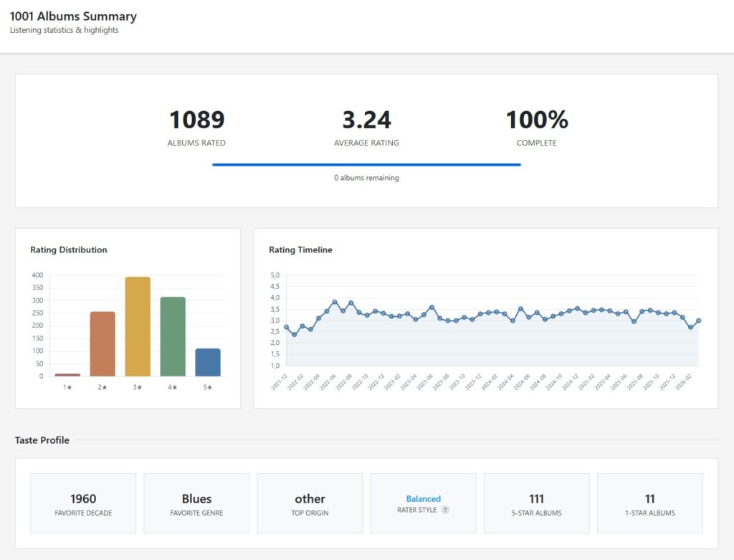Click the green 4-star distribution bar

[173, 336]
